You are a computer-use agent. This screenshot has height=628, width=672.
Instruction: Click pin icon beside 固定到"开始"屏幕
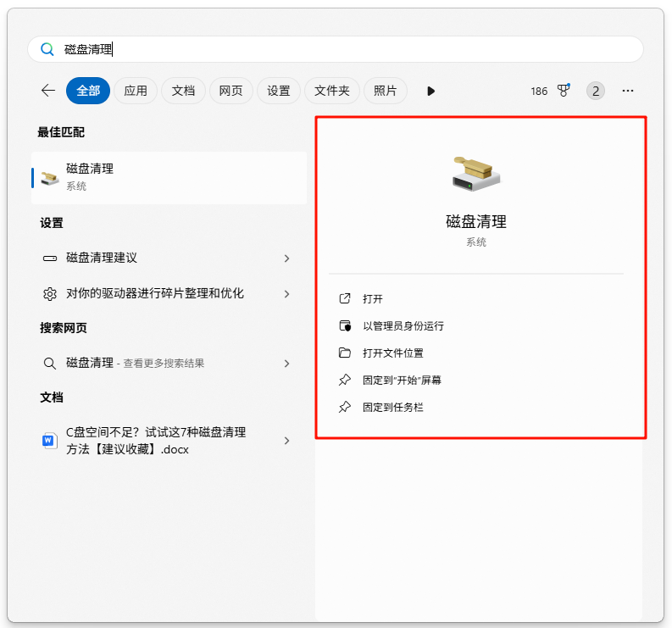345,380
